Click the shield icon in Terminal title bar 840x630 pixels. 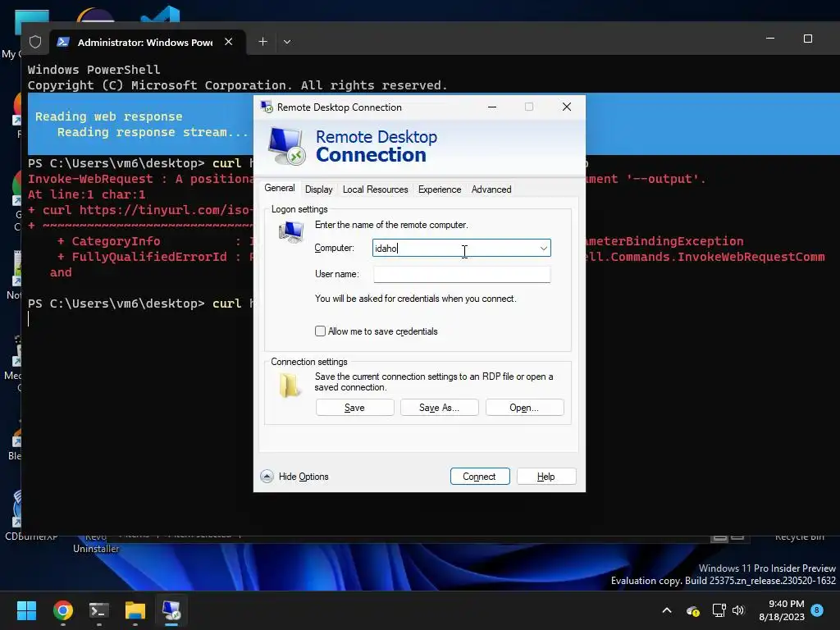[x=35, y=42]
